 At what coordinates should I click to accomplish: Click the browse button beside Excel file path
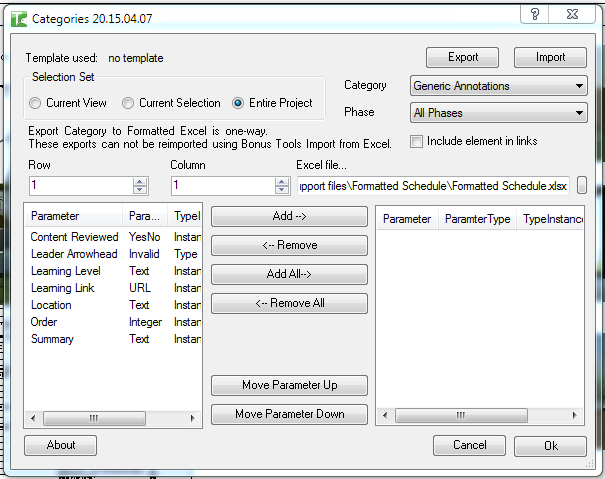tap(582, 185)
